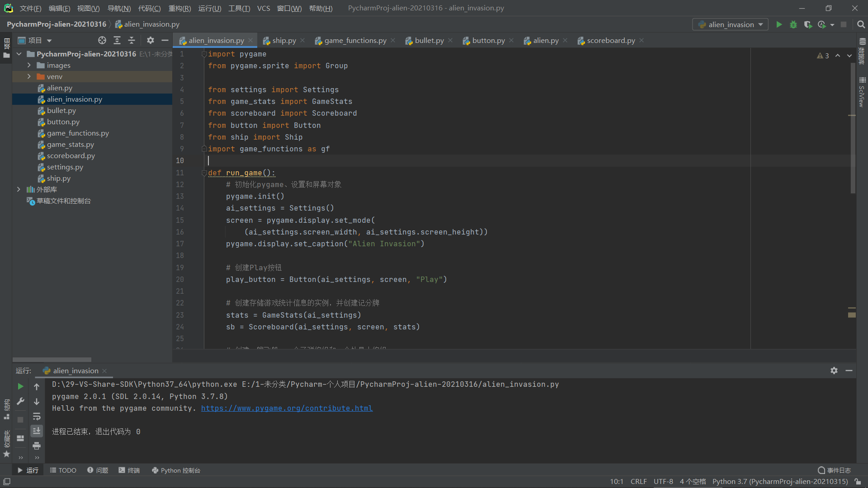Click UTF-8 encoding in status bar
868x488 pixels.
coord(663,482)
